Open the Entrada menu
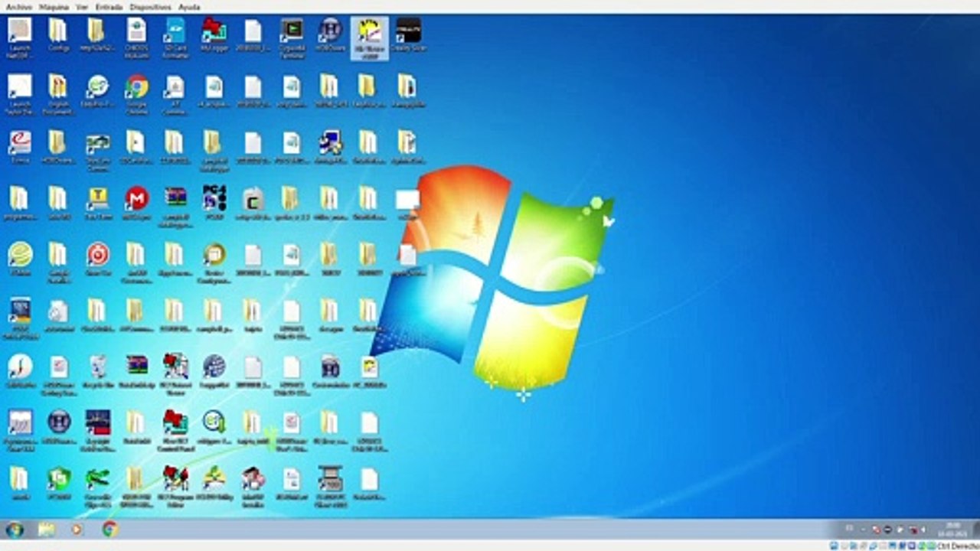Screen dimensions: 980x551 [109, 7]
